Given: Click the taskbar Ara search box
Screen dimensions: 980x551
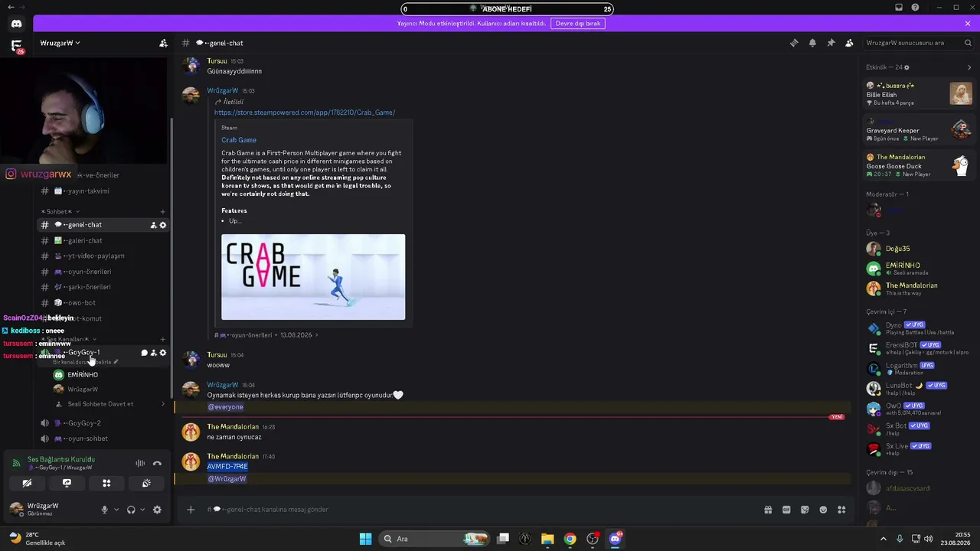Looking at the screenshot, I should pos(435,539).
